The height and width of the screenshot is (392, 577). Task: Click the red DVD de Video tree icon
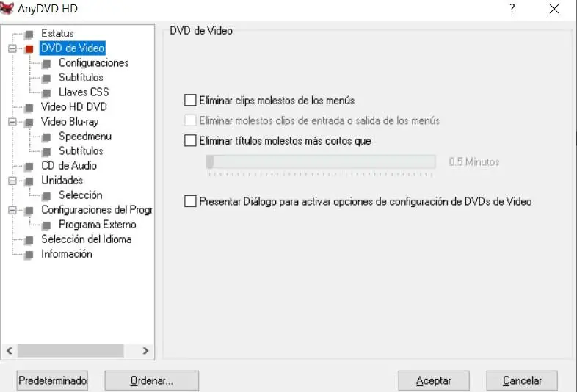[29, 49]
